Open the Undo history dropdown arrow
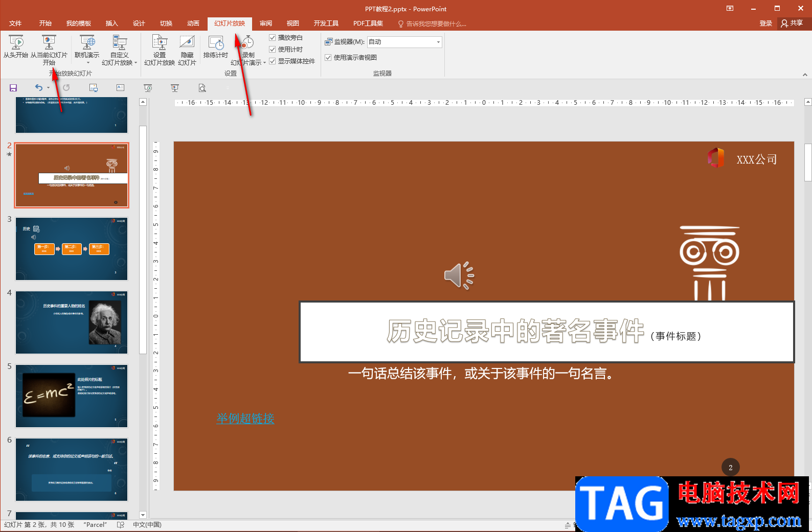Screen dimensions: 812x532 pos(49,88)
